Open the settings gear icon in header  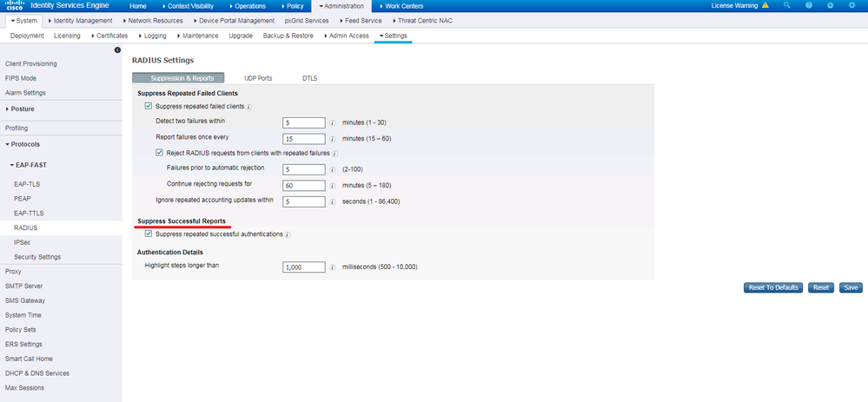pos(852,5)
